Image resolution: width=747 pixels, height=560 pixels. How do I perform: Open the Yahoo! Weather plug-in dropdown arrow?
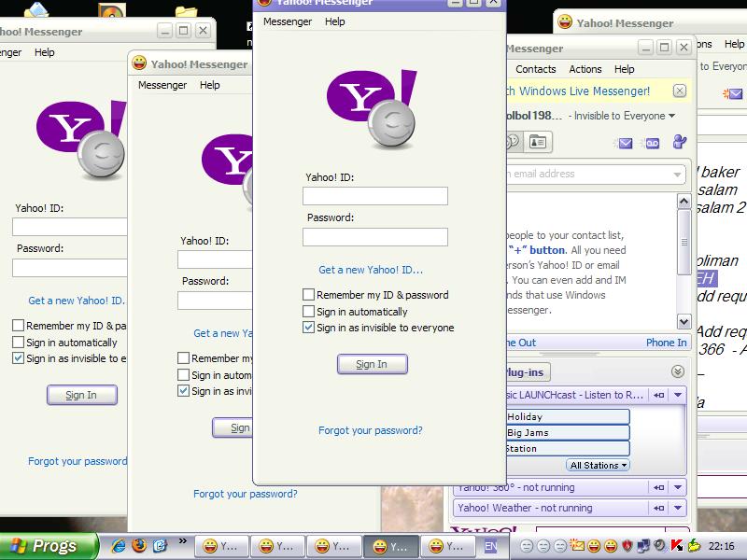pos(678,508)
